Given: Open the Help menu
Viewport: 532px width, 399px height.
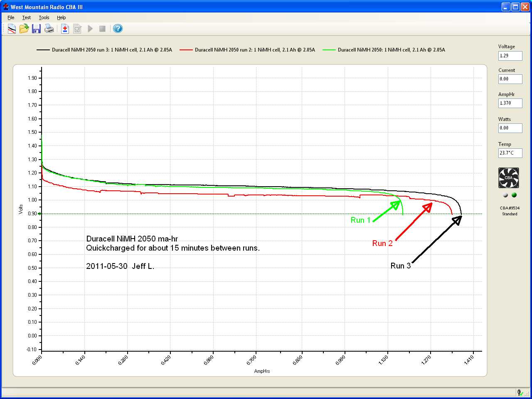Looking at the screenshot, I should click(62, 17).
